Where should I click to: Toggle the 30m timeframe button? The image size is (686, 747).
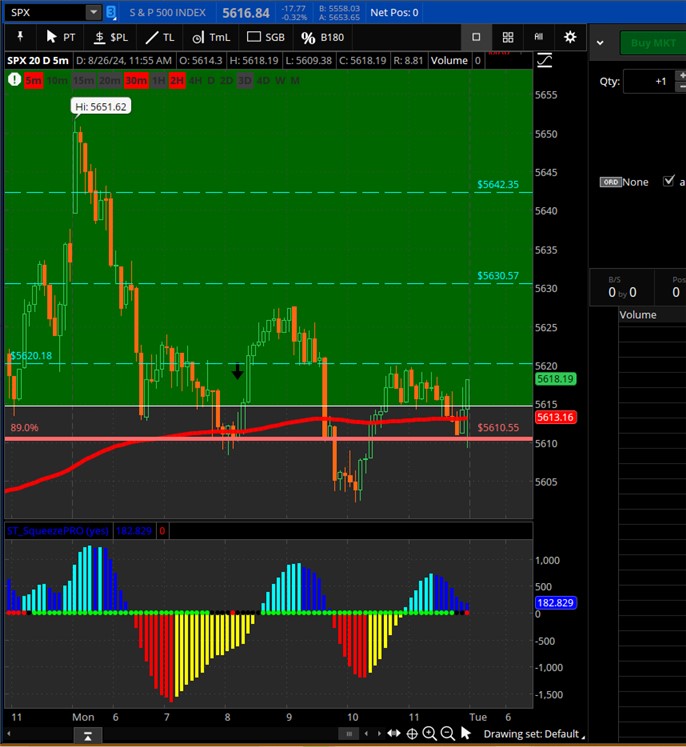coord(135,80)
